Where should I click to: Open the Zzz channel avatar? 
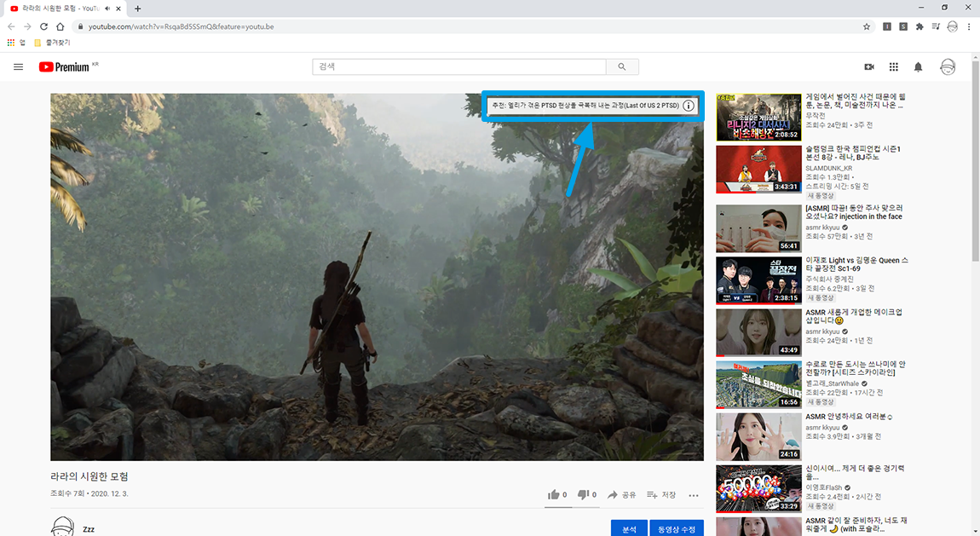coord(62,527)
